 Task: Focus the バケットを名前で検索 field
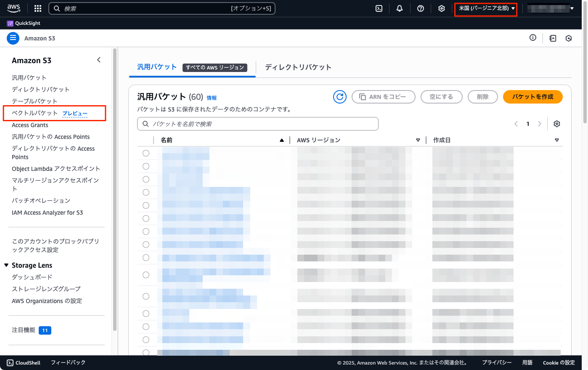258,124
